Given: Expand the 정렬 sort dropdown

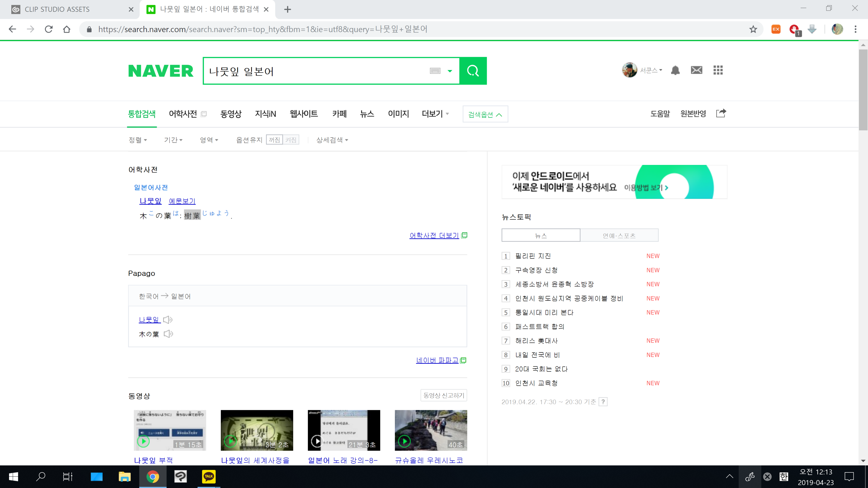Looking at the screenshot, I should pos(138,140).
